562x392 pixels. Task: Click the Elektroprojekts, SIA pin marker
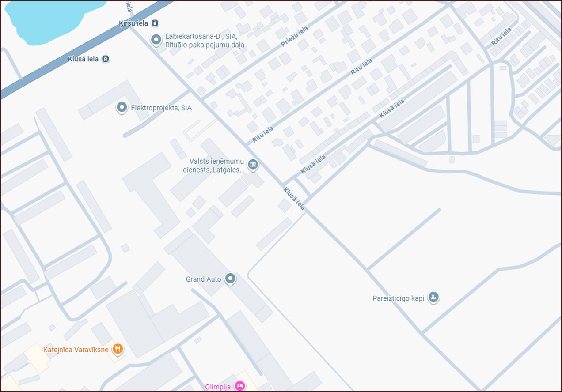[121, 107]
